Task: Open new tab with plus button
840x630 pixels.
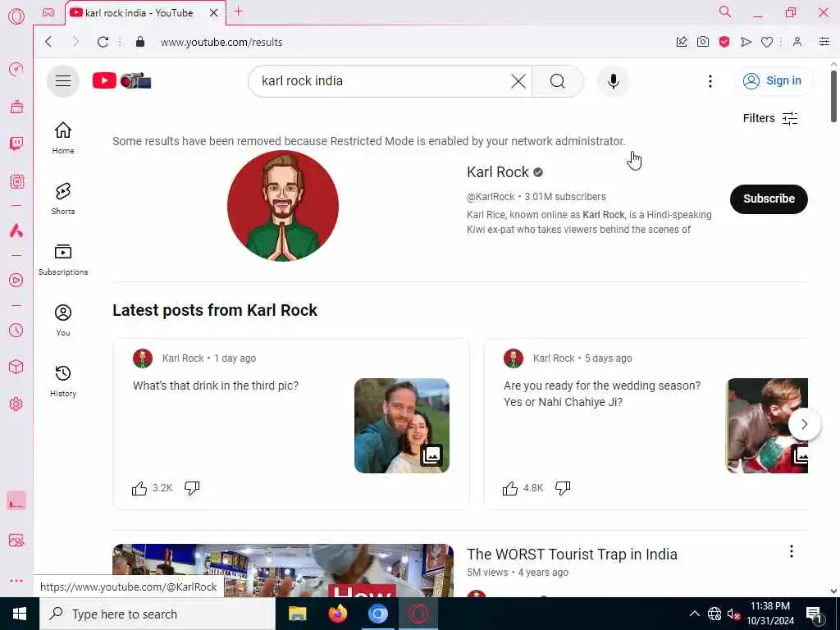Action: pyautogui.click(x=239, y=11)
